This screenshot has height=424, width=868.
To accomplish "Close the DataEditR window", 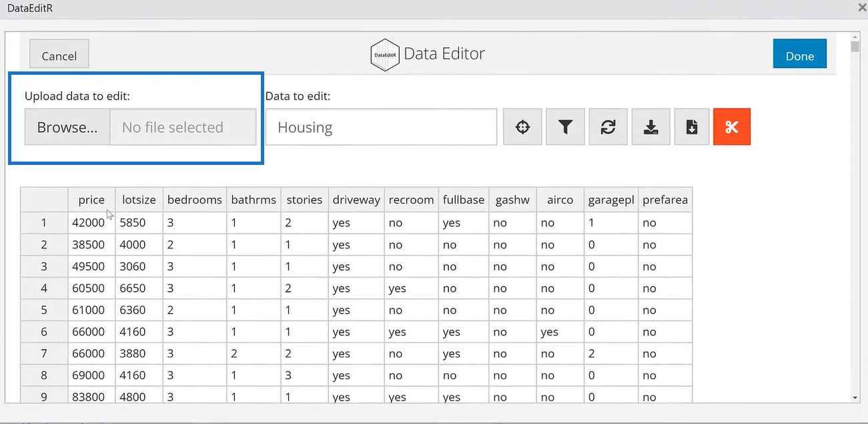I will [861, 7].
